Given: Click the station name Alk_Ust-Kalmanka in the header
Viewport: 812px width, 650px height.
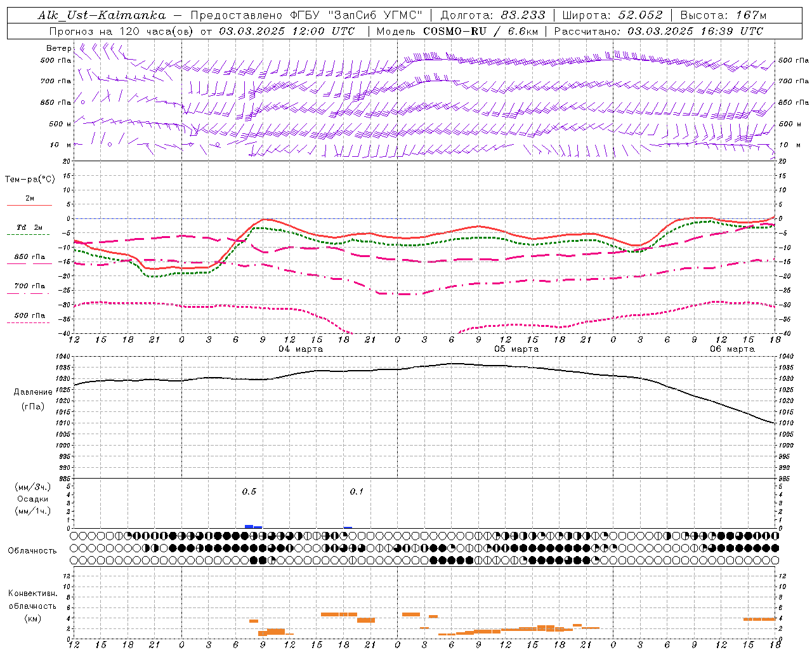Looking at the screenshot, I should [101, 15].
